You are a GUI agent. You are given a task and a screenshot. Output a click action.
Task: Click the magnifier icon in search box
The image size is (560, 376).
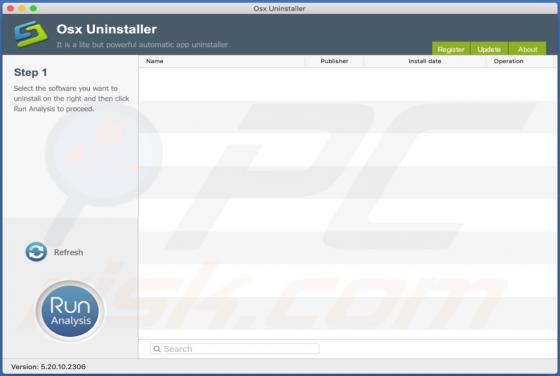tap(157, 349)
